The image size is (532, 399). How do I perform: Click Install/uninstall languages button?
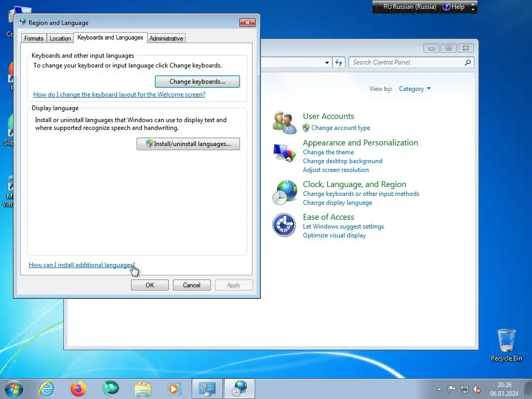(x=188, y=144)
